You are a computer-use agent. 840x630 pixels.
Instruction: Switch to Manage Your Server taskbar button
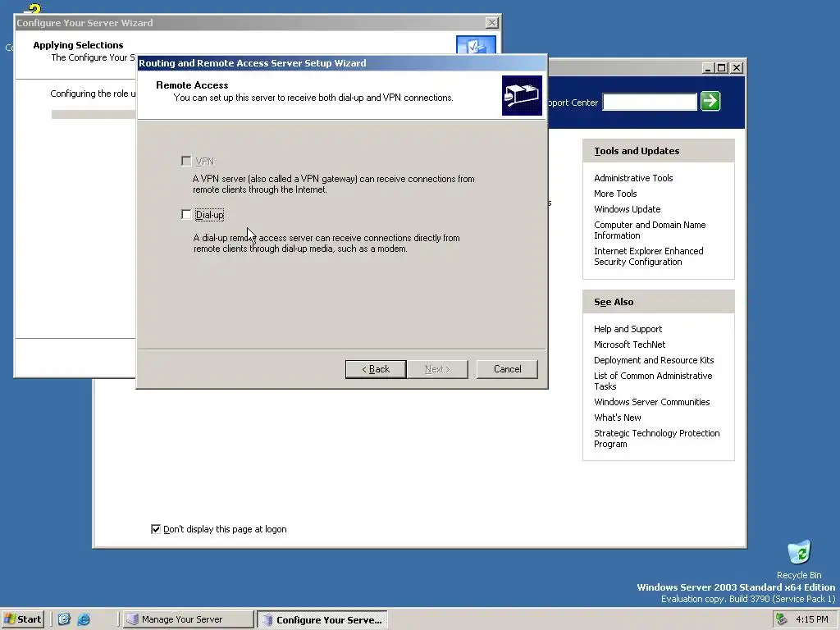point(188,619)
